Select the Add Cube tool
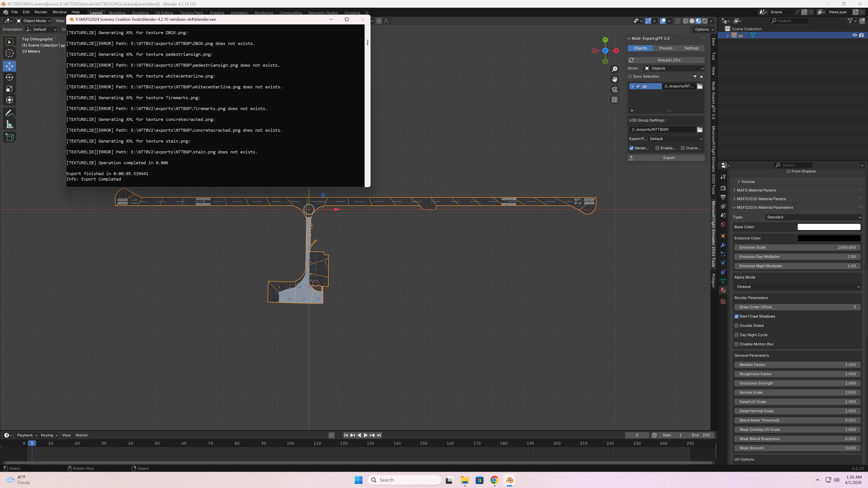This screenshot has height=488, width=868. click(9, 137)
